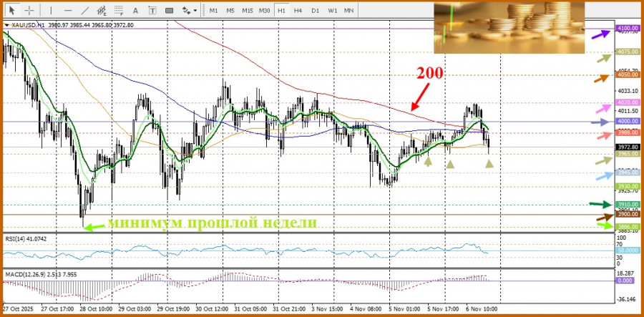Click the equidistant channel tool
The image size is (644, 317).
pyautogui.click(x=102, y=10)
